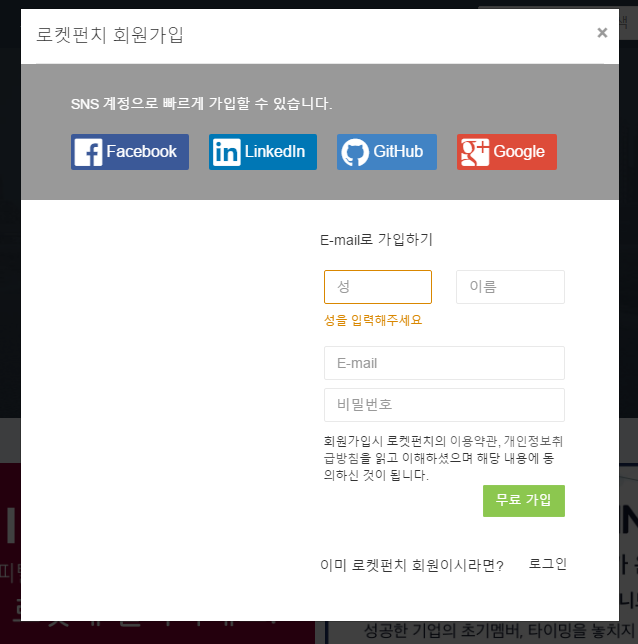Click into the E-mail input field
This screenshot has height=644, width=638.
point(444,363)
